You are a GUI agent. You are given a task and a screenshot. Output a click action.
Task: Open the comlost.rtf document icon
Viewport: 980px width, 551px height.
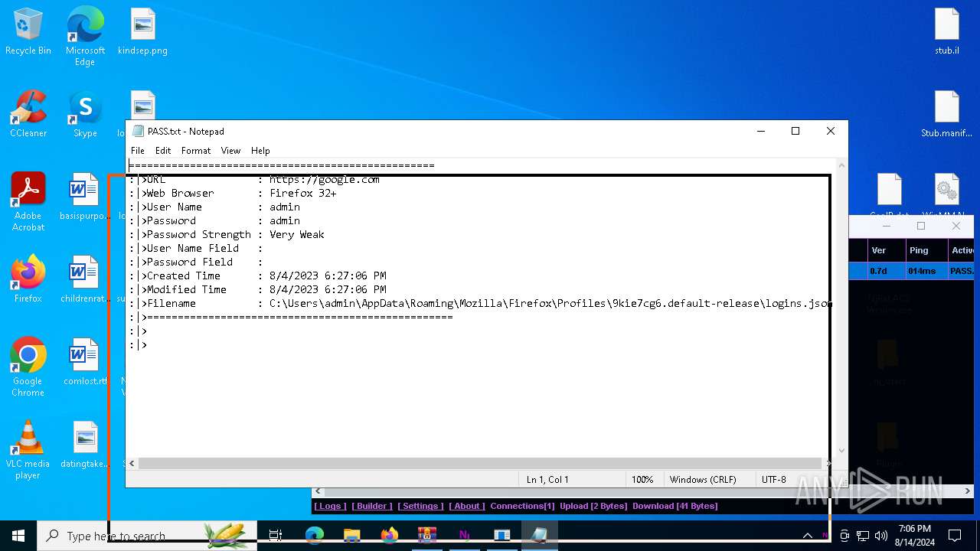[84, 362]
